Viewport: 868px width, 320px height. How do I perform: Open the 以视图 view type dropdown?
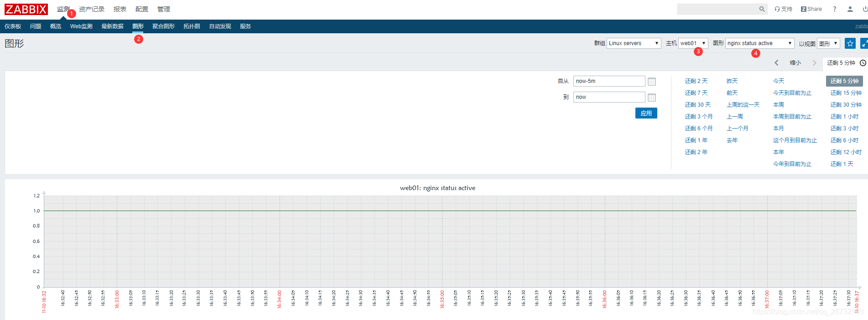click(x=828, y=43)
